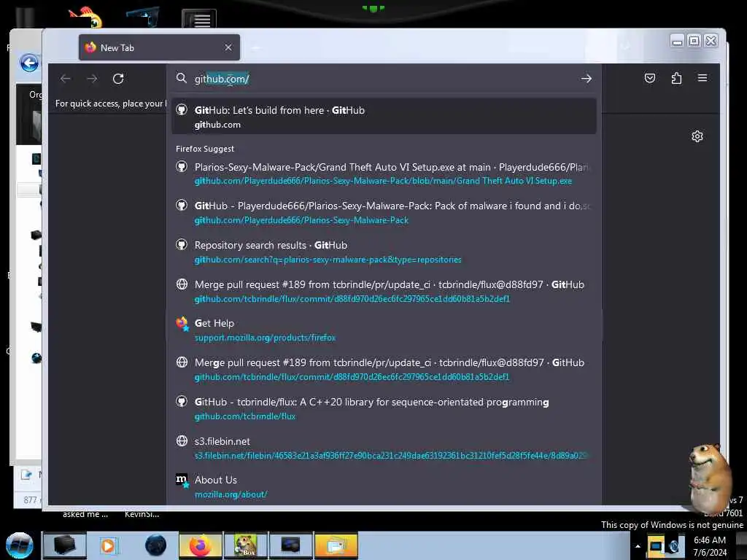The width and height of the screenshot is (747, 560).
Task: Open the media player taskbar icon
Action: [x=109, y=545]
